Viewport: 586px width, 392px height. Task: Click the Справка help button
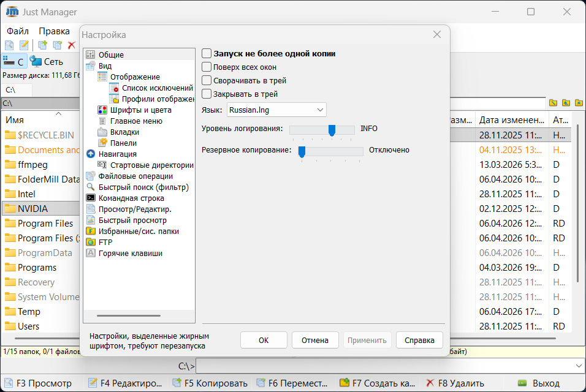[419, 340]
